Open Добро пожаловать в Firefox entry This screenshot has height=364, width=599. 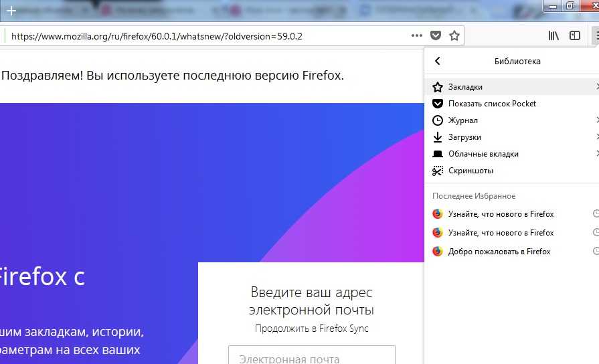(x=512, y=252)
